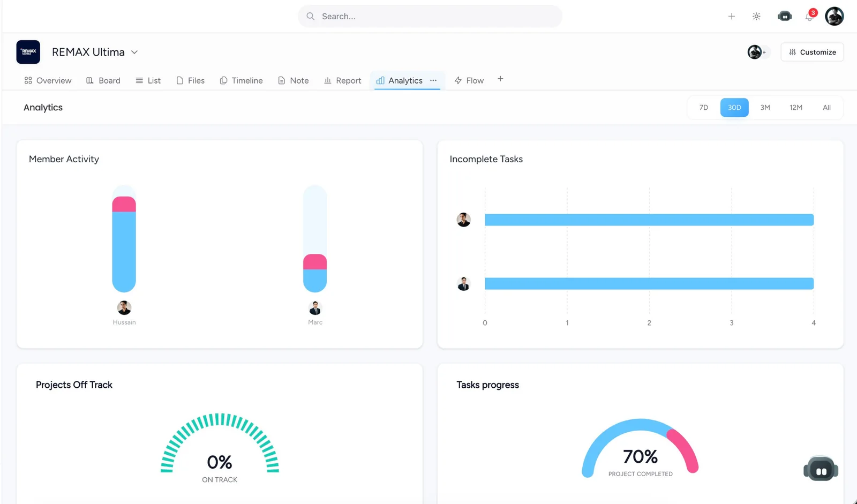Click Marc's avatar under Member Activity
Screen dimensions: 857x504
coord(315,308)
